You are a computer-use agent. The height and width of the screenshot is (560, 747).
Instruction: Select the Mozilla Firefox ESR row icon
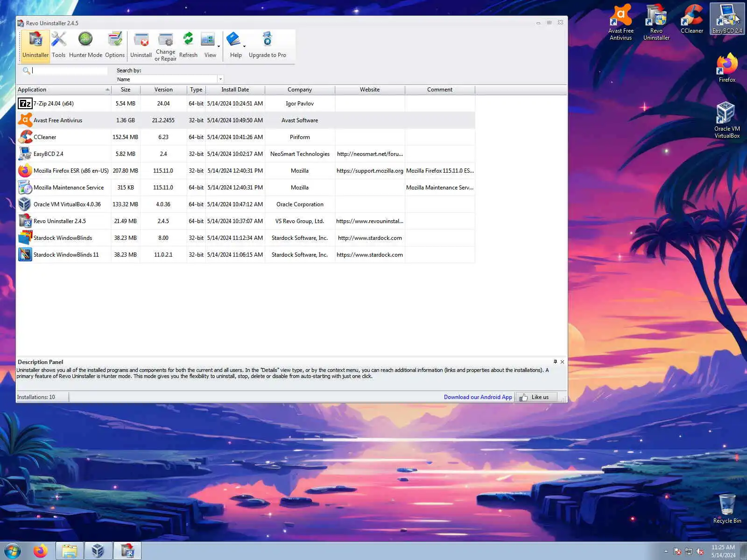(25, 171)
